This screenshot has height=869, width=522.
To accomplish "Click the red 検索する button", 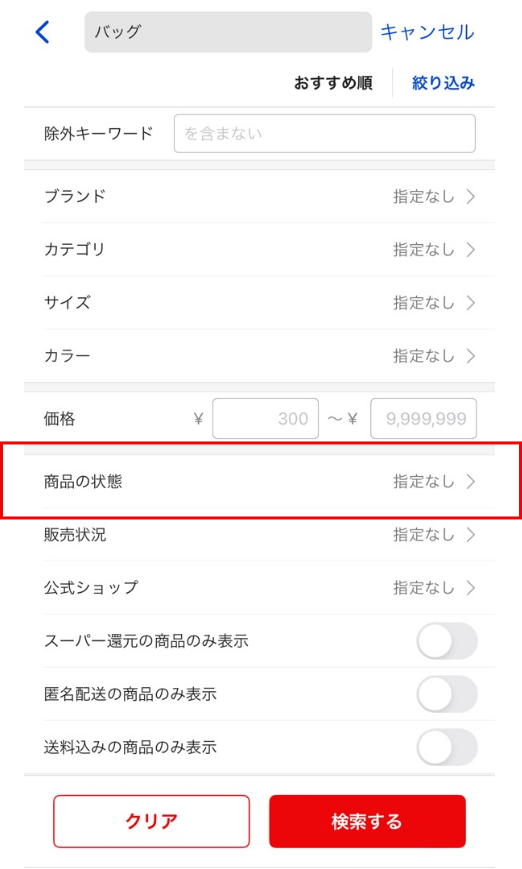I will coord(367,821).
